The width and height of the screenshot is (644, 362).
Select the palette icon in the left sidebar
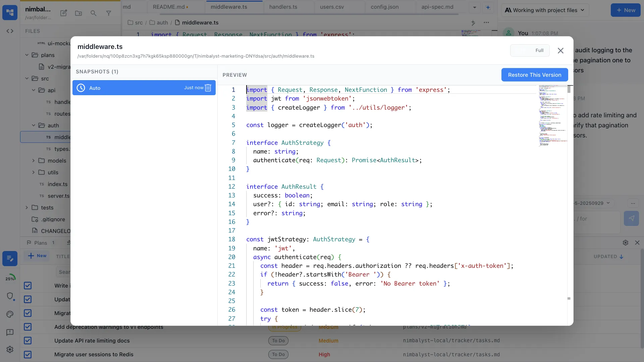coord(10,314)
